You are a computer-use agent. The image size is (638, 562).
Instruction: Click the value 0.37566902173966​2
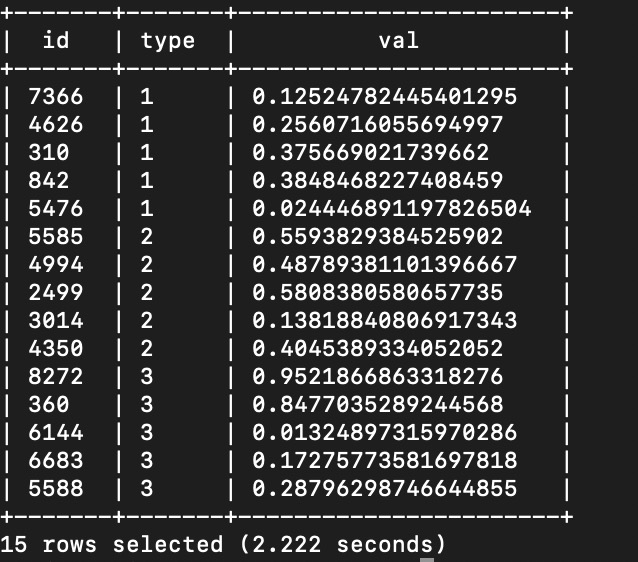(x=370, y=153)
